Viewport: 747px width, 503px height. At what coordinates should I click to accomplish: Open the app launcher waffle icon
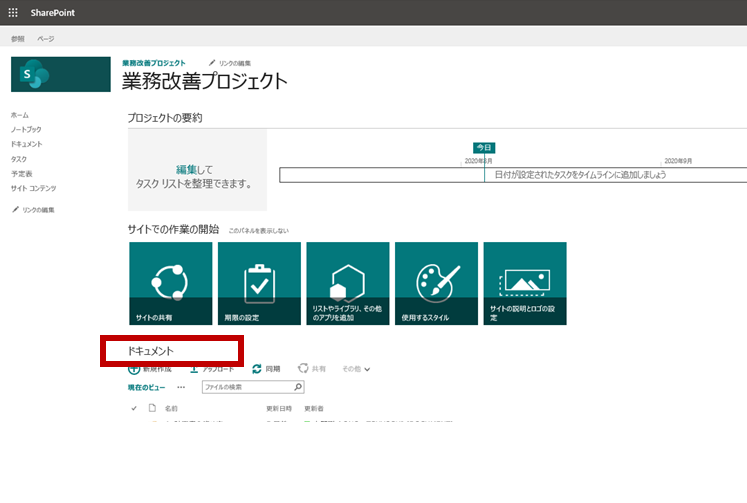[13, 13]
